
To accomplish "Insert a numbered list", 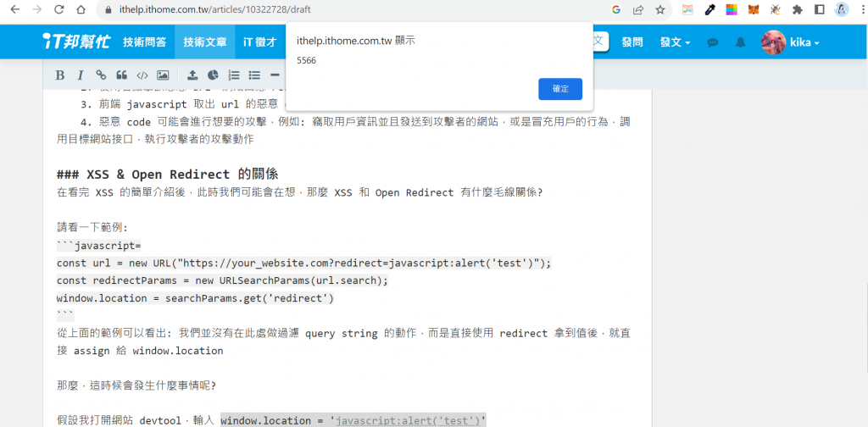I will (x=234, y=75).
